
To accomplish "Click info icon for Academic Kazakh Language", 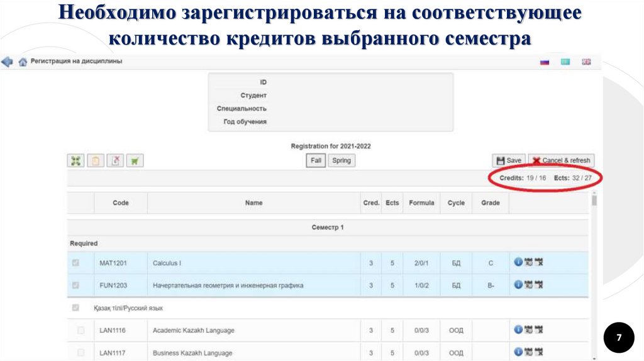I will pyautogui.click(x=518, y=329).
